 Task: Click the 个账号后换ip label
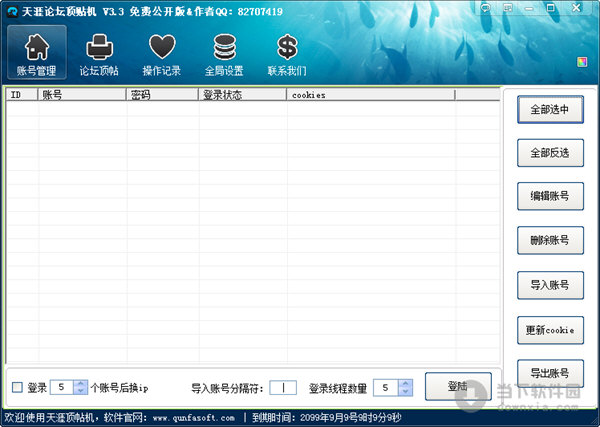[119, 388]
